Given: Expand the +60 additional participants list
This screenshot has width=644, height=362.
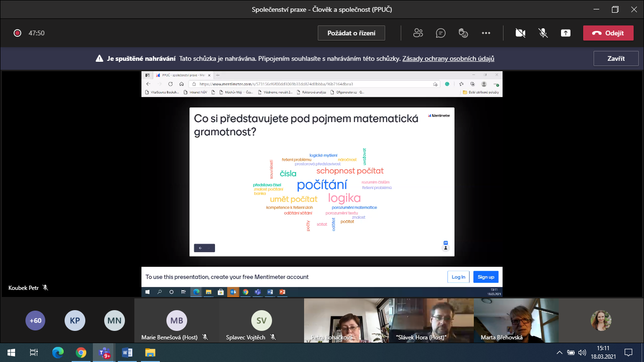Looking at the screenshot, I should click(x=35, y=321).
